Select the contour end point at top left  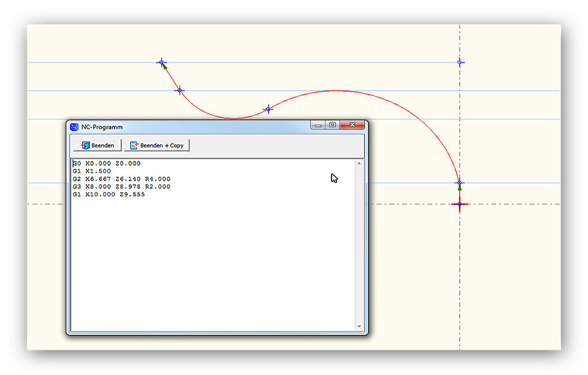[161, 62]
